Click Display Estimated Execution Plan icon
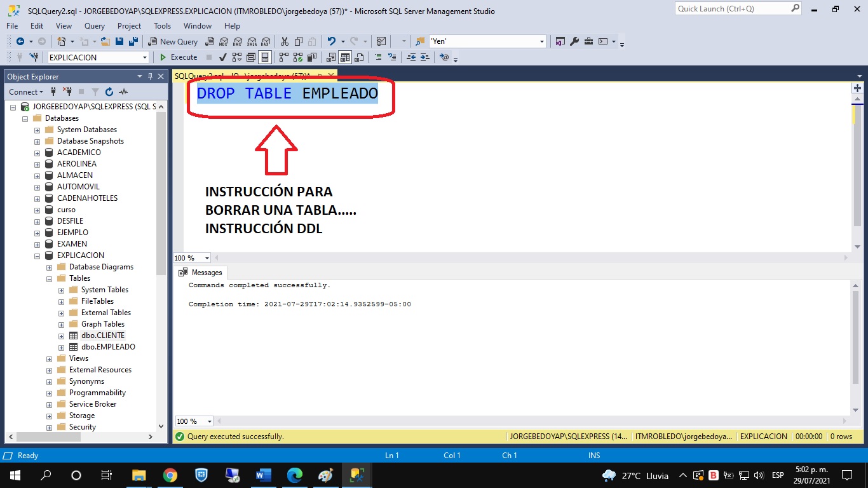The width and height of the screenshot is (868, 488). [x=237, y=57]
